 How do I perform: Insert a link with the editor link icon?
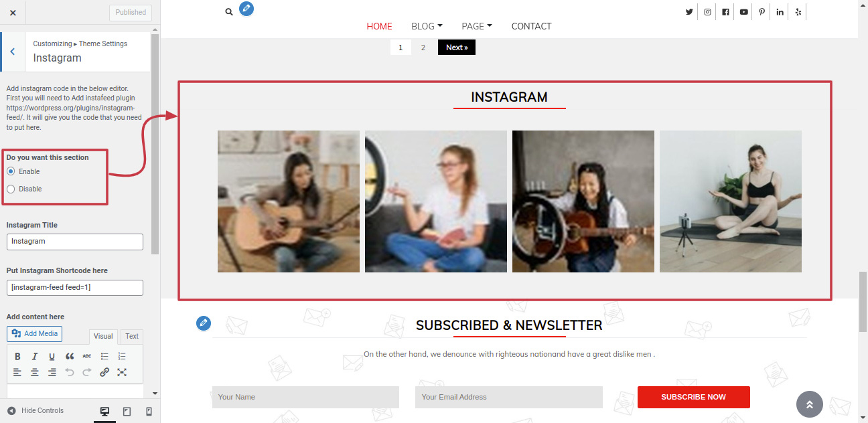[104, 372]
